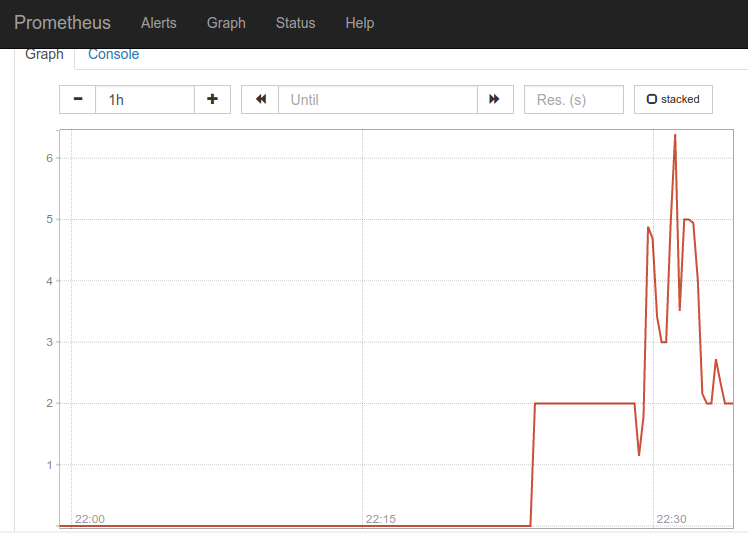This screenshot has height=533, width=748.
Task: Open the Graph page in navbar
Action: (226, 23)
